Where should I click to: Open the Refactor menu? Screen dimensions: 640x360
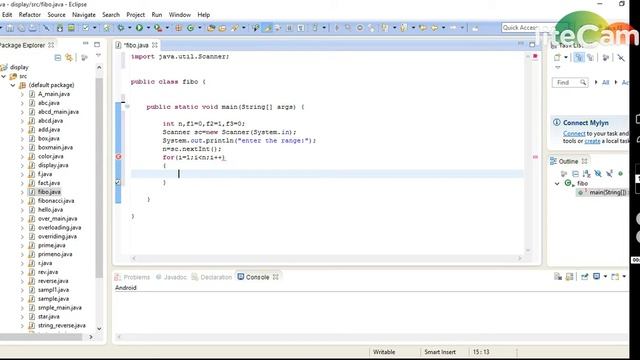[x=30, y=15]
